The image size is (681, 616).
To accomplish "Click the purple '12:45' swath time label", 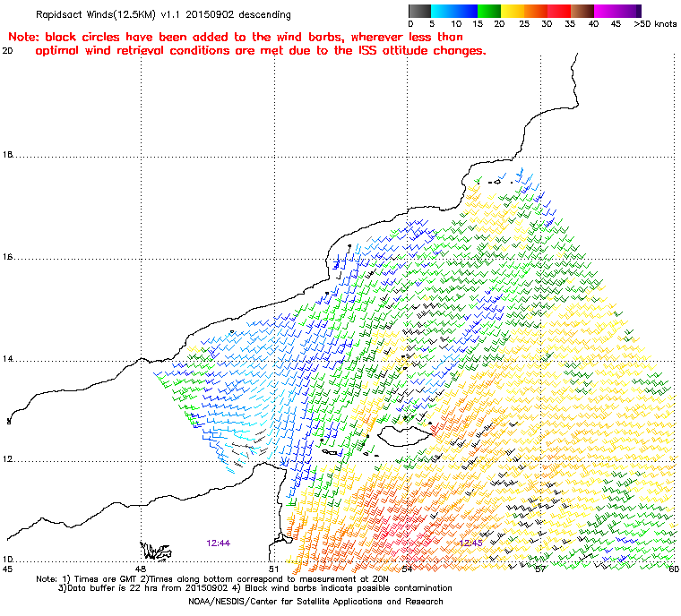I will pos(470,543).
